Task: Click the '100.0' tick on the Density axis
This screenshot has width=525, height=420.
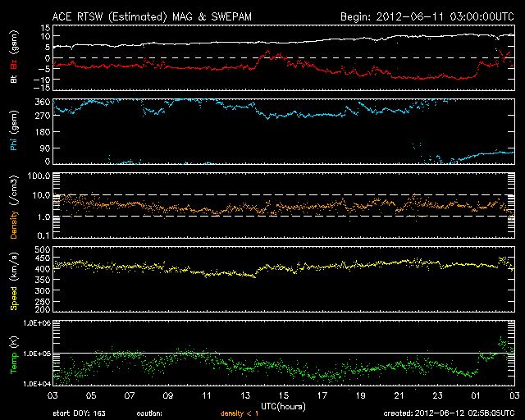Action: (39, 176)
